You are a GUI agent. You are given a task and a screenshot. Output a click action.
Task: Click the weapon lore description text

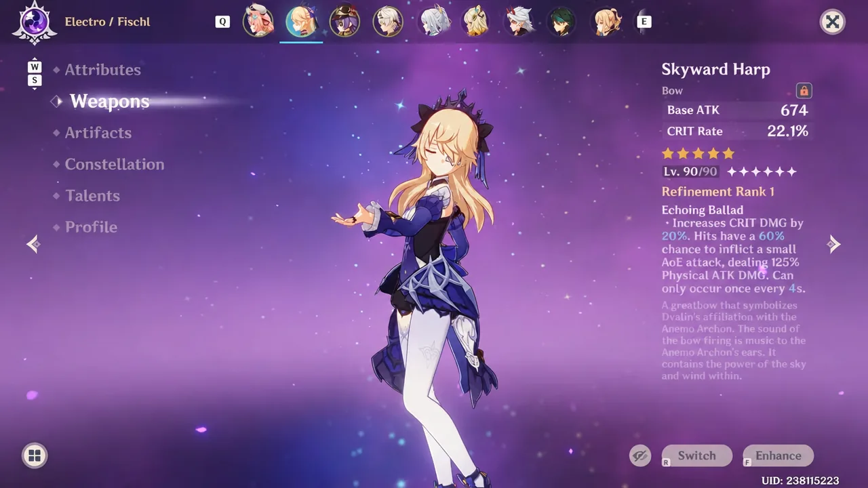tap(734, 340)
